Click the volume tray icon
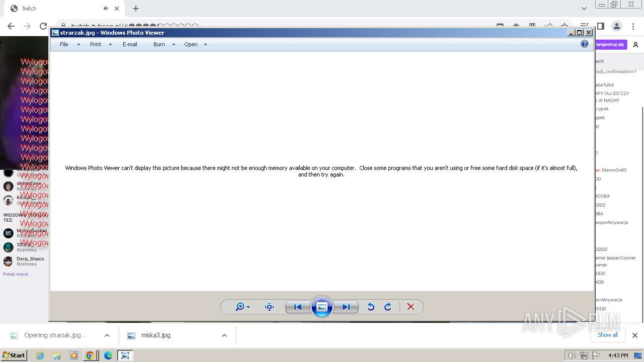Viewport: 644px width, 362px height. coord(572,355)
